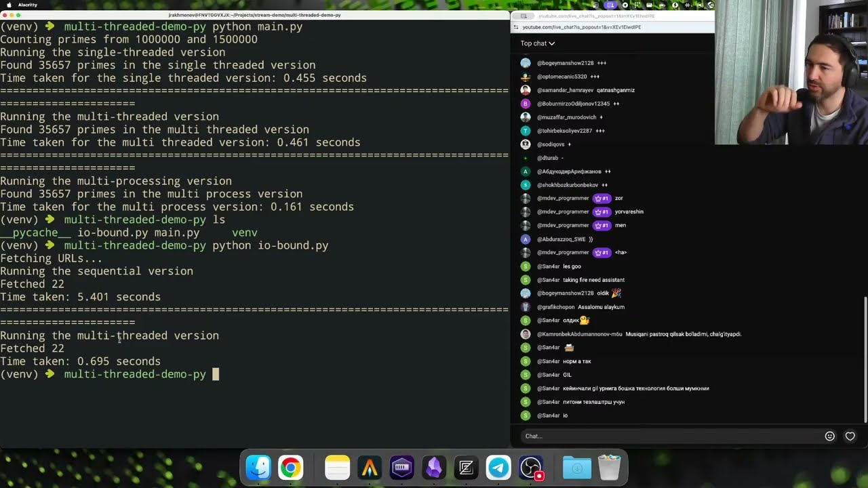Open the Trash in the dock
Image resolution: width=868 pixels, height=488 pixels.
click(609, 468)
